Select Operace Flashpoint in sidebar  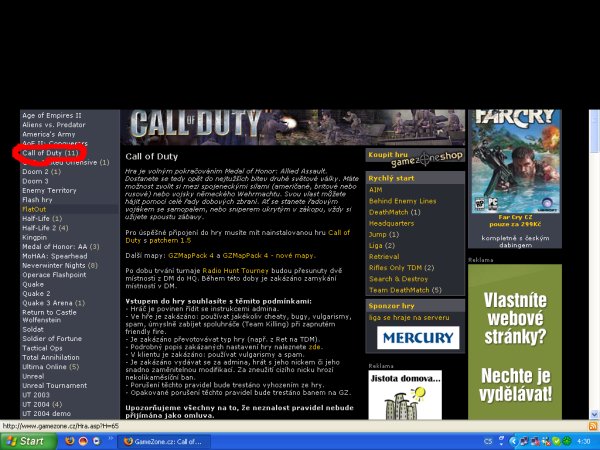pyautogui.click(x=54, y=275)
